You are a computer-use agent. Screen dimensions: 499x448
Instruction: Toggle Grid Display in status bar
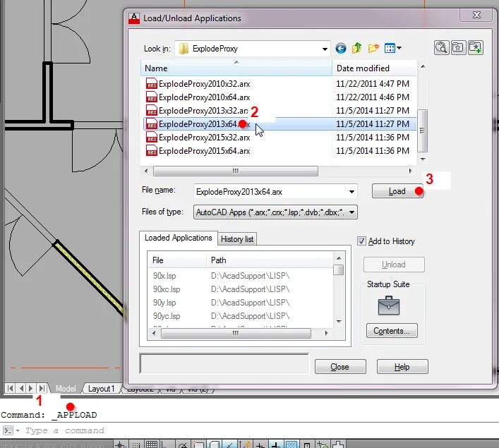point(151,444)
